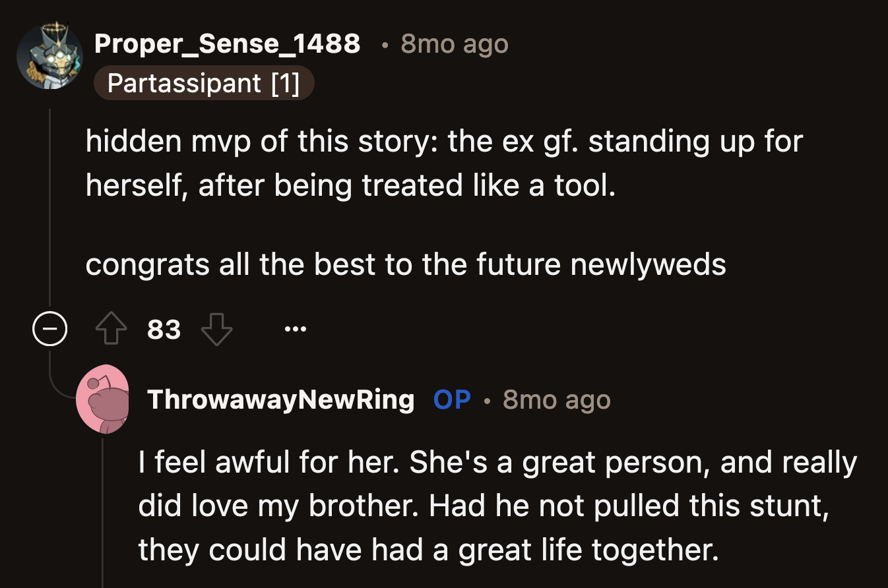The width and height of the screenshot is (888, 588).
Task: Open ThrowawayNewRing's profile
Action: pyautogui.click(x=282, y=399)
